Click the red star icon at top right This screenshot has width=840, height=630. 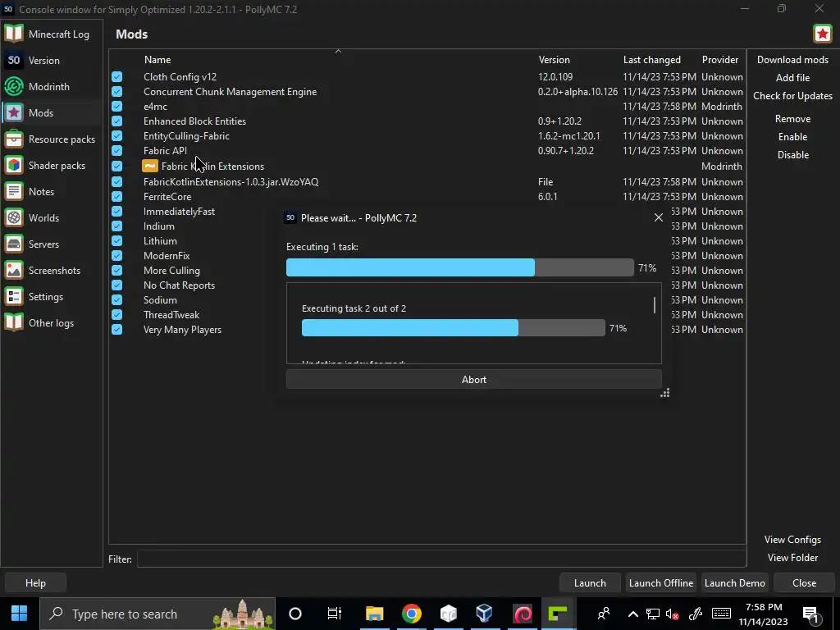tap(822, 34)
